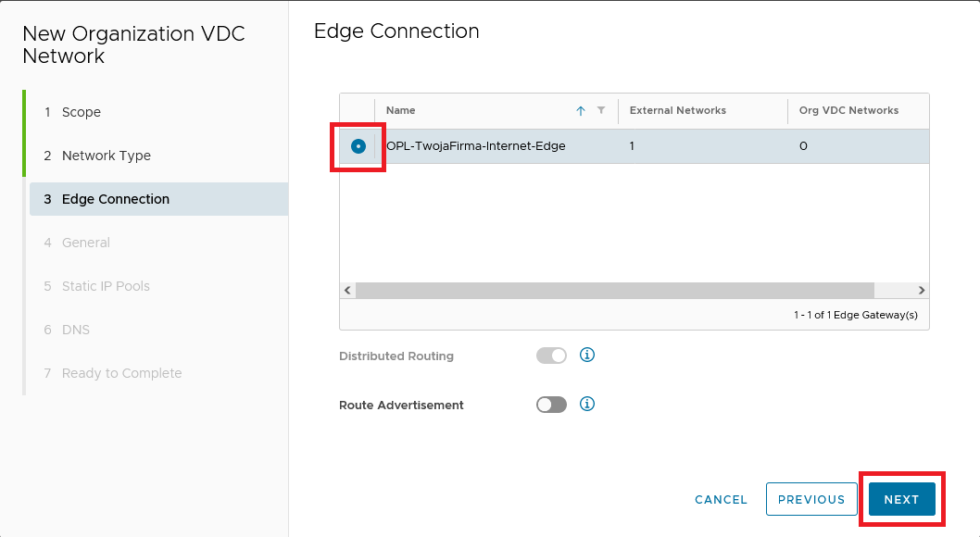Select the OPL-TwojaFirma-Internet-Edge radio button
980x537 pixels.
358,146
